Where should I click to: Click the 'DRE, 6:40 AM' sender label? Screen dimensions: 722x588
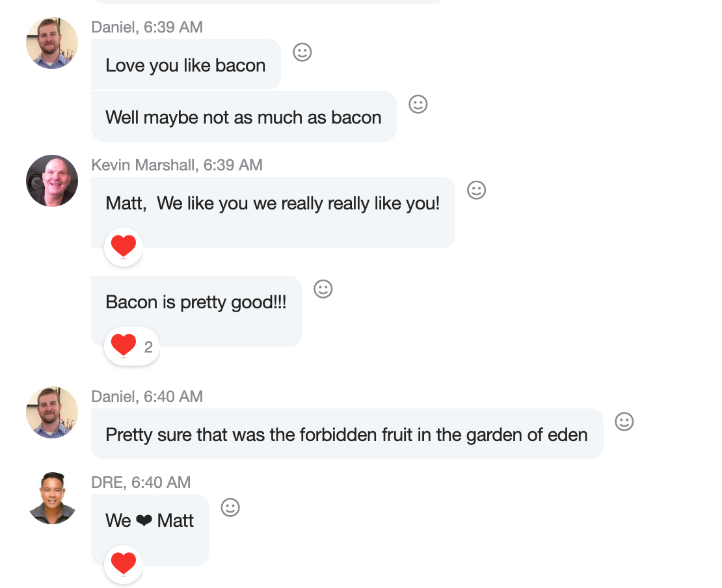pyautogui.click(x=140, y=483)
